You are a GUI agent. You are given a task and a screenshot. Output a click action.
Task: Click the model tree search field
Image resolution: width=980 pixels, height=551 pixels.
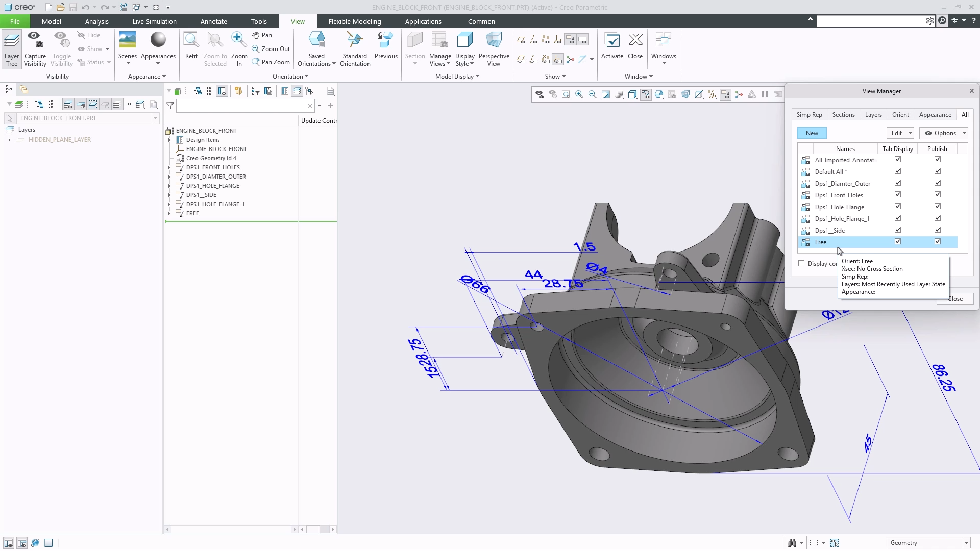[x=245, y=106]
